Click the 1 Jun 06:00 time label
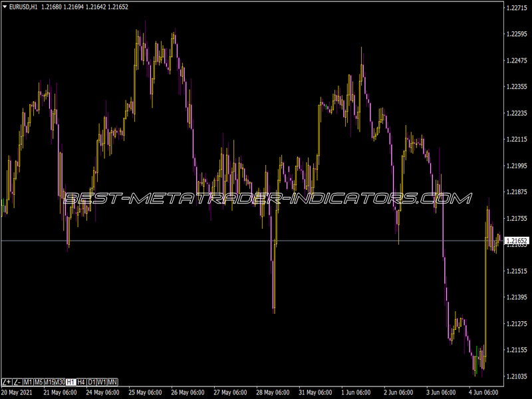Screen dimensions: 532x399 [356, 392]
